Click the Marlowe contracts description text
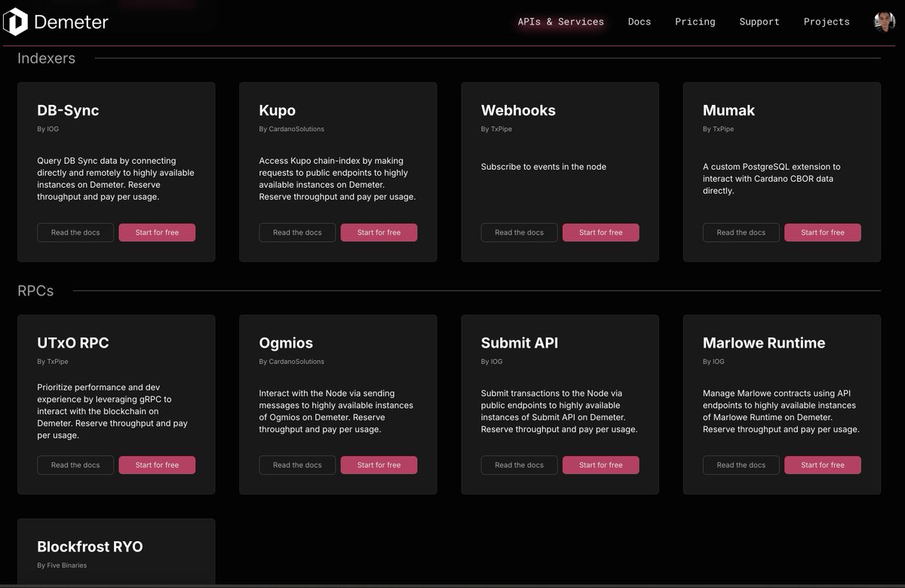The height and width of the screenshot is (588, 905). (781, 411)
